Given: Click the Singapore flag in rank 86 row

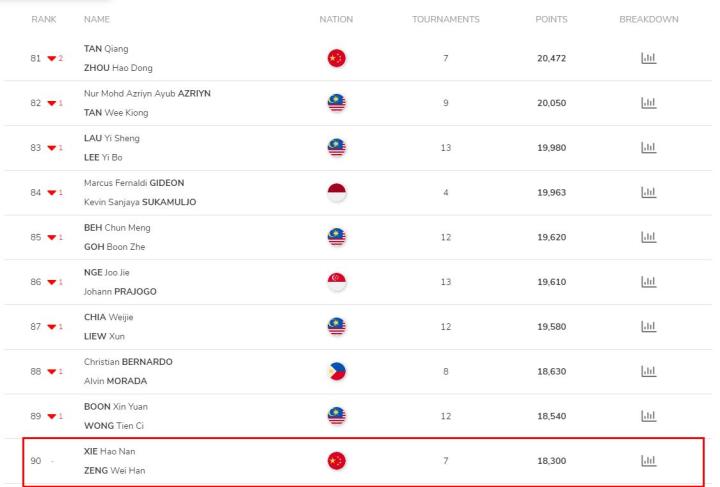Looking at the screenshot, I should (337, 282).
